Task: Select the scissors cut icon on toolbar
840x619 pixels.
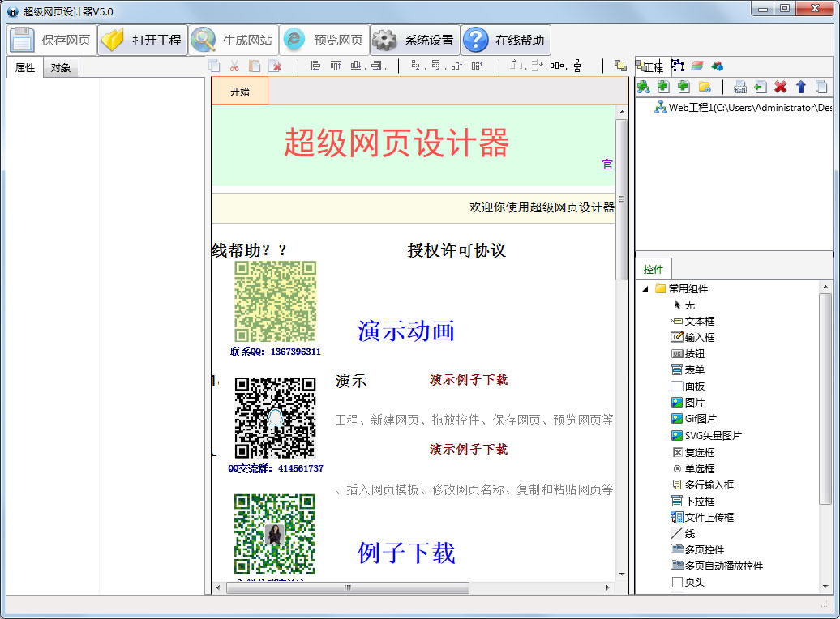Action: pos(236,67)
